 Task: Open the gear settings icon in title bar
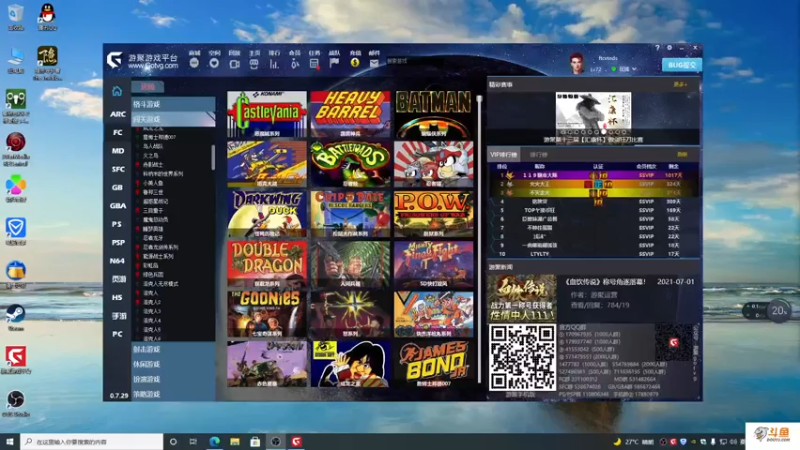coord(669,47)
